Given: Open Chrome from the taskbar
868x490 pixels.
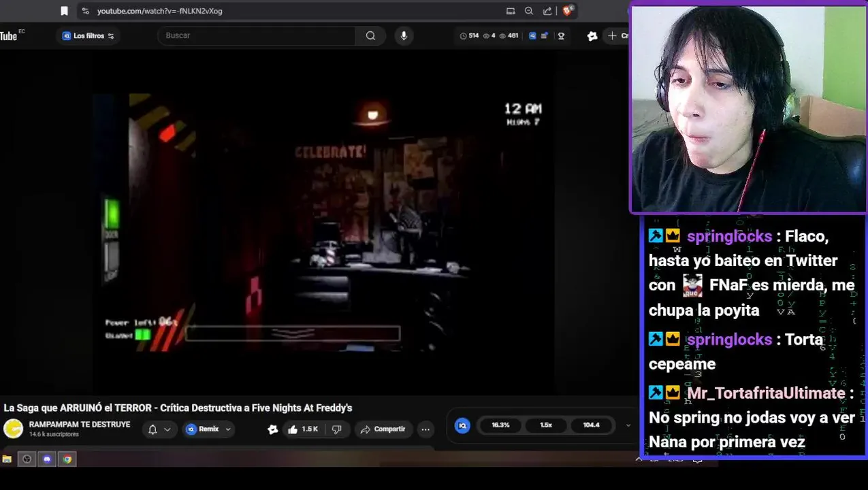Looking at the screenshot, I should pos(67,459).
